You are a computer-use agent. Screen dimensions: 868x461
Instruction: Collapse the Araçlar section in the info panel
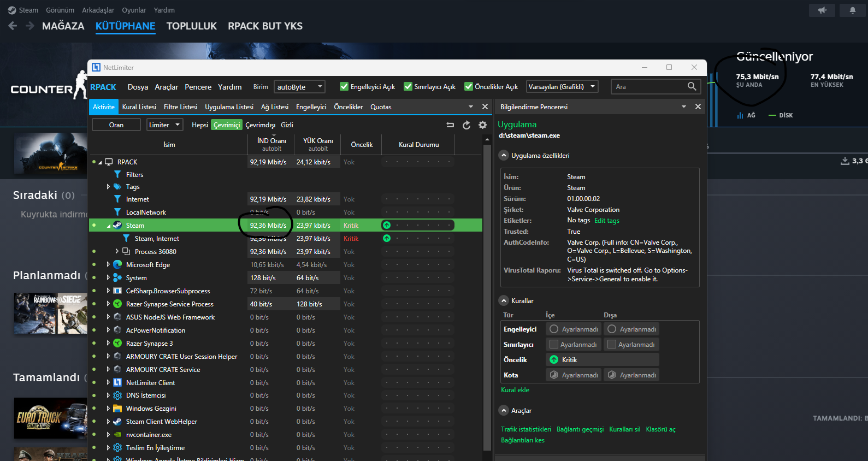(x=504, y=410)
